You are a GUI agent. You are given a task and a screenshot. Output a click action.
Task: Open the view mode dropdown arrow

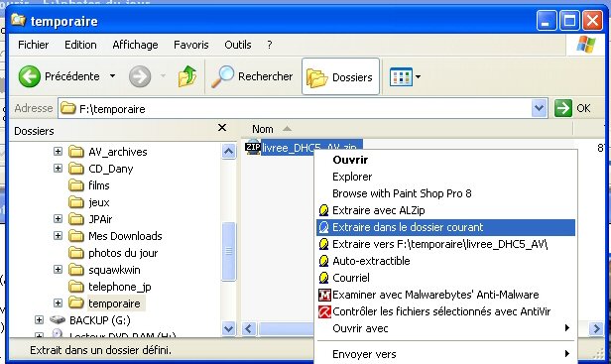pos(418,76)
